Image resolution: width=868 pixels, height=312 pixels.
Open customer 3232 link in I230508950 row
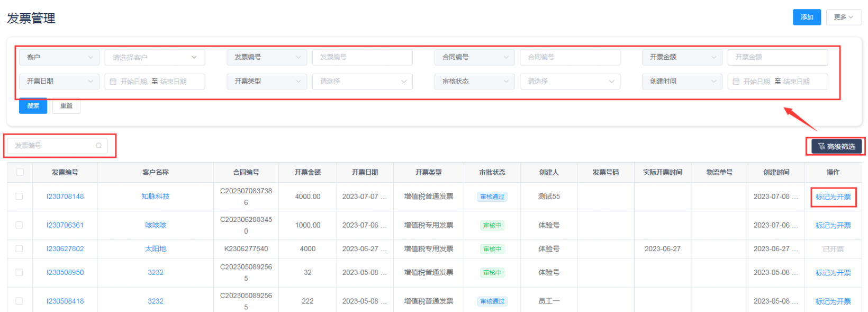(156, 272)
